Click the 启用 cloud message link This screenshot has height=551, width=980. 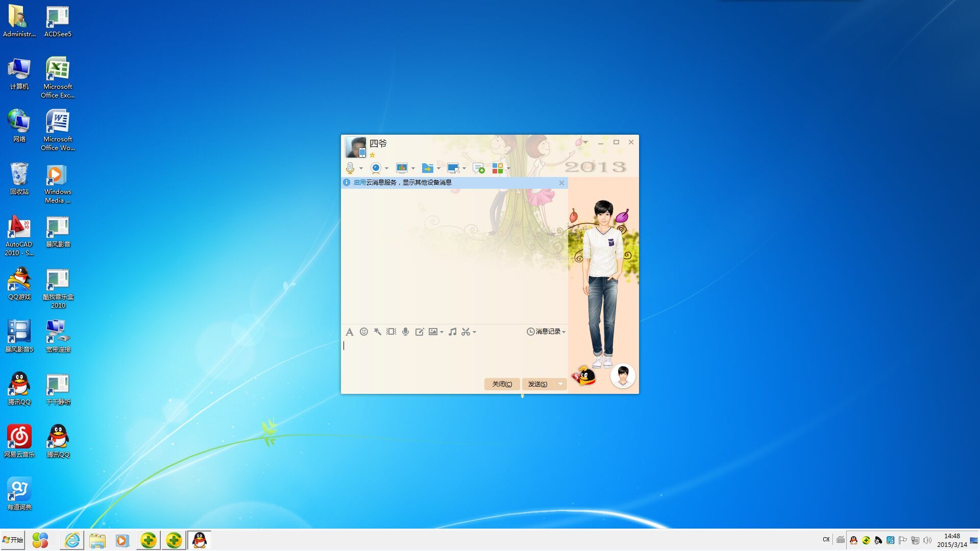coord(359,183)
